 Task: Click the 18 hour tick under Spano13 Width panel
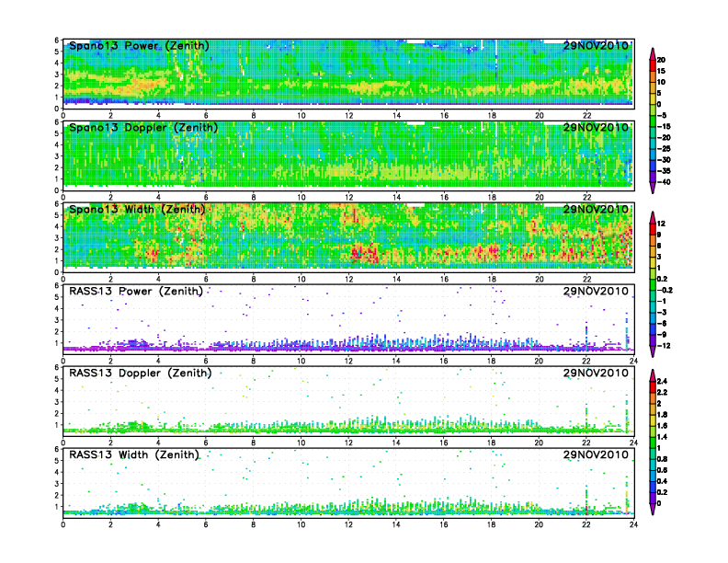coord(492,279)
